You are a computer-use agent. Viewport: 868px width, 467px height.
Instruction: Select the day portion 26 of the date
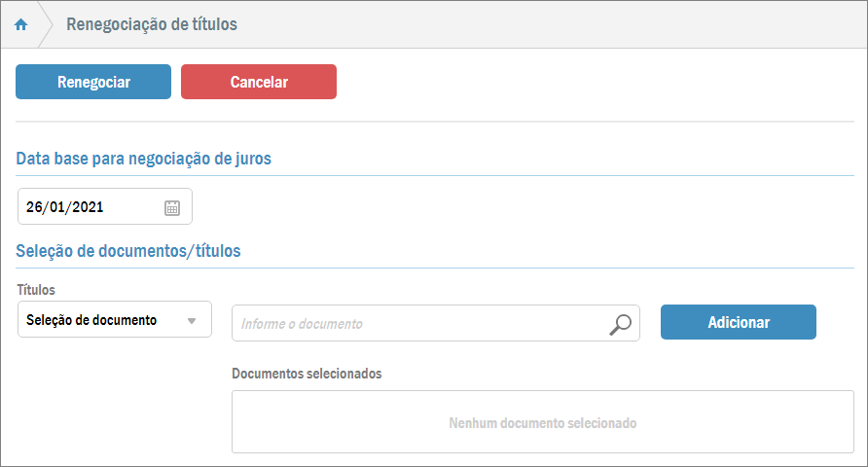point(35,207)
